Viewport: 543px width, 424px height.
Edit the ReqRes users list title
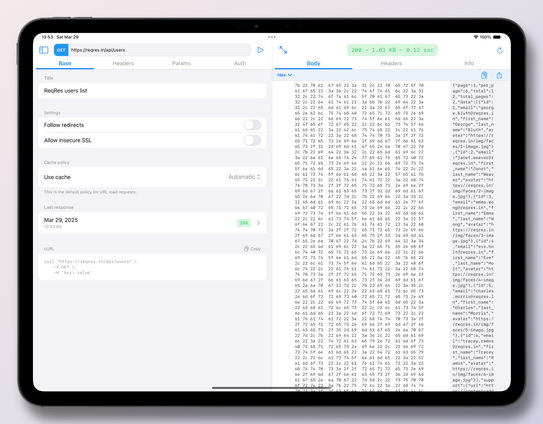(152, 90)
